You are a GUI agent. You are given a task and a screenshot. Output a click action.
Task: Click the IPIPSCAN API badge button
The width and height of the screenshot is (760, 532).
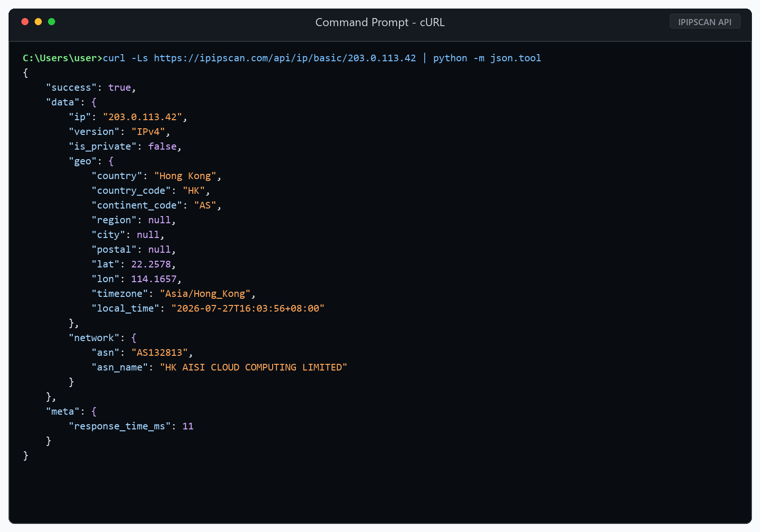click(705, 22)
